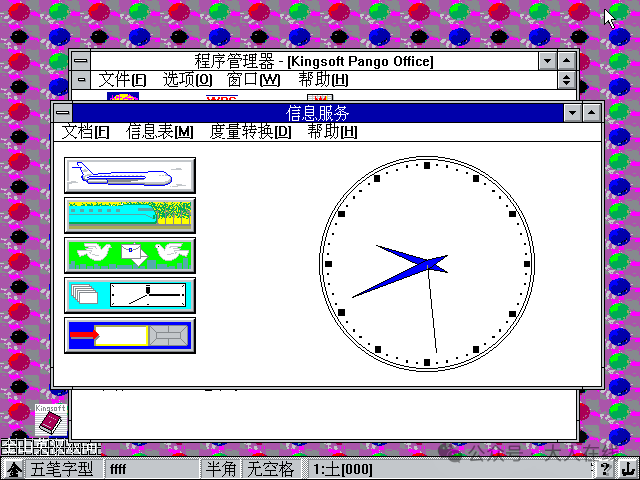Viewport: 640px width, 480px height.
Task: Click the rightmost icon on the input method bar
Action: click(x=627, y=469)
